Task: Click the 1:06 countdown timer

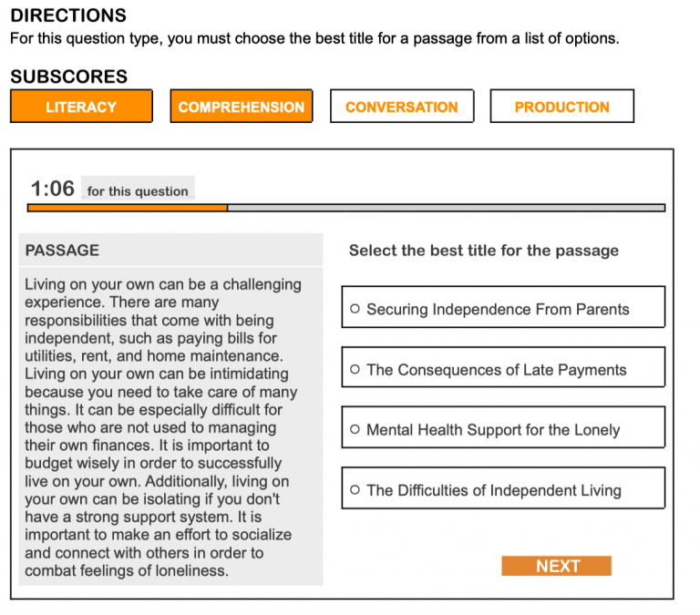Action: [52, 189]
